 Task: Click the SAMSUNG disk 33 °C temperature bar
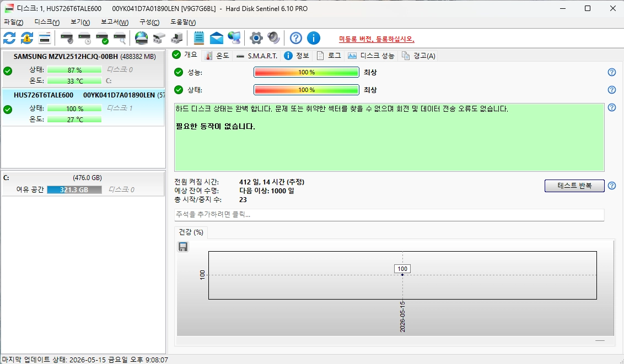pyautogui.click(x=74, y=81)
